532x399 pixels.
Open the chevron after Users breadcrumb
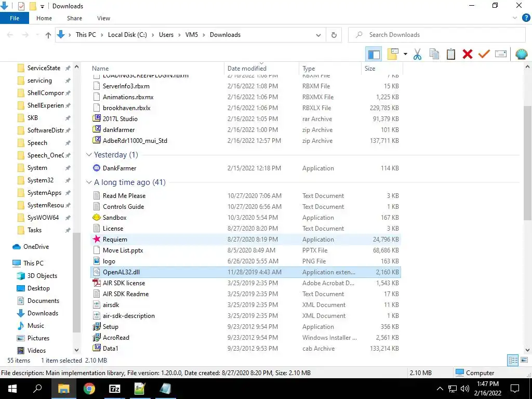[x=179, y=35]
